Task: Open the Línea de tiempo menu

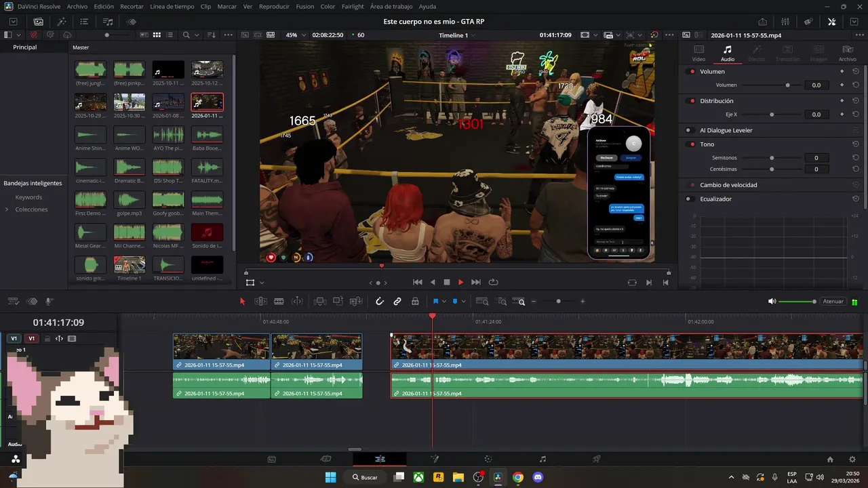Action: click(x=172, y=6)
